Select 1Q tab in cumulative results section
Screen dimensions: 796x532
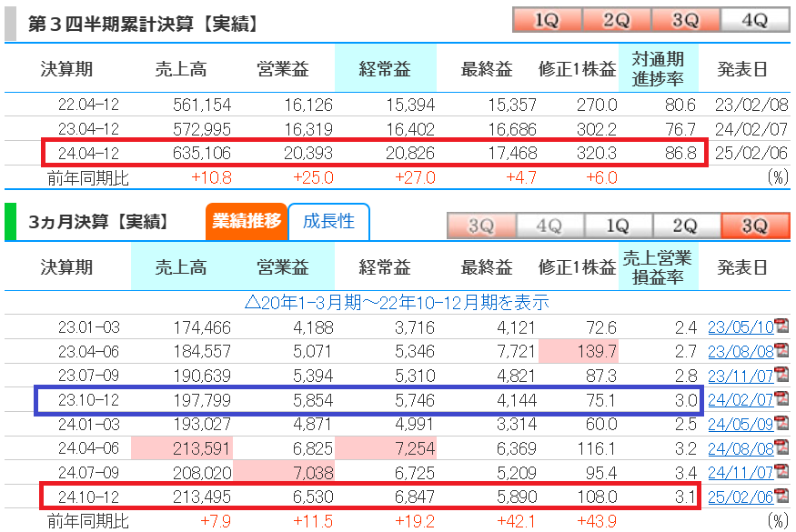pyautogui.click(x=548, y=20)
